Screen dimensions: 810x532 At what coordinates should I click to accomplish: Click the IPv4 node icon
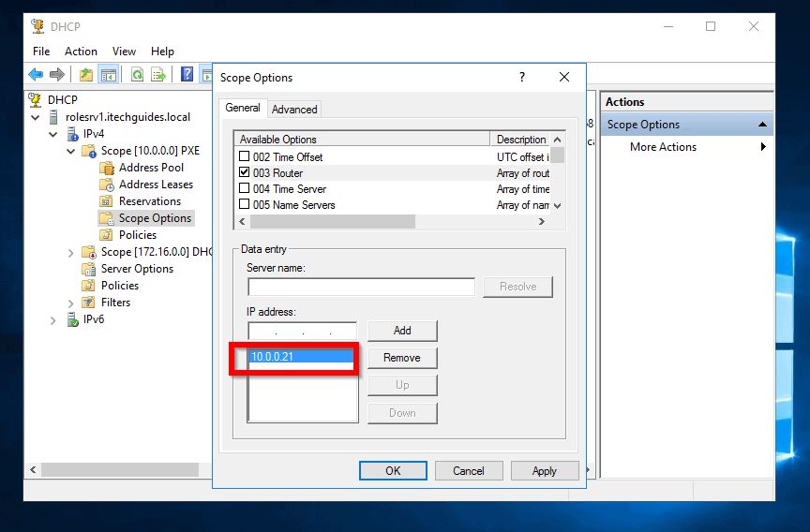point(72,134)
